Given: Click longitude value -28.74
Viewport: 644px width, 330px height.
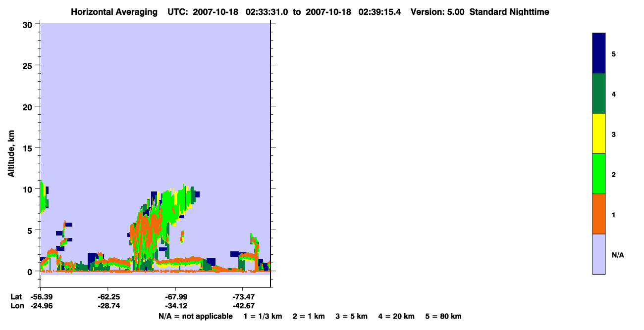Looking at the screenshot, I should point(108,306).
